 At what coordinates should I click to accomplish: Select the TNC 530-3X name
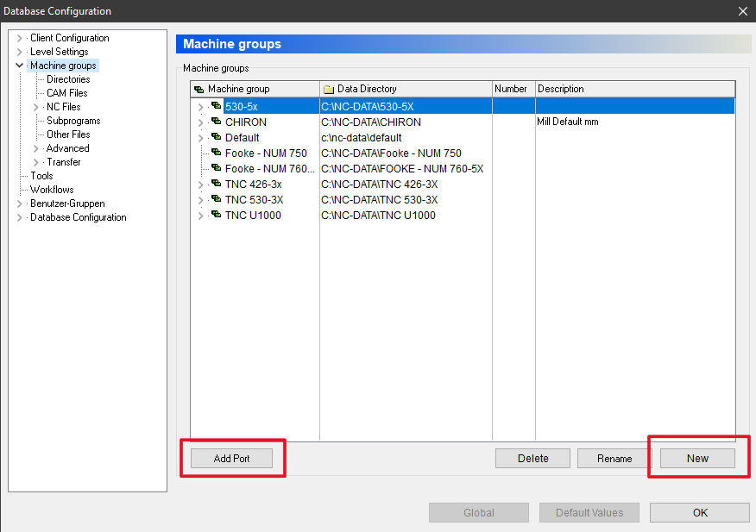254,199
